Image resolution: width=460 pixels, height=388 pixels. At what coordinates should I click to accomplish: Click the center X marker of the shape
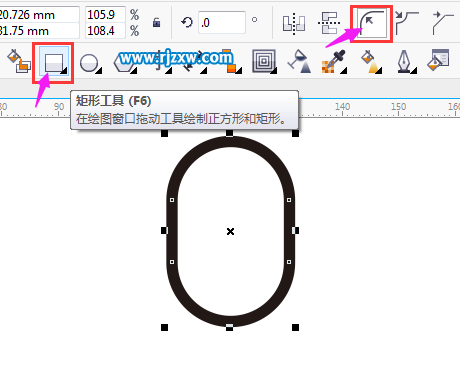[x=230, y=231]
